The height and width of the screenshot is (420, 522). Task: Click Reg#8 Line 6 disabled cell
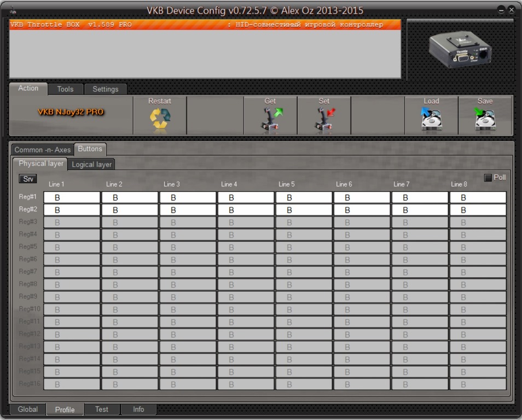point(362,284)
